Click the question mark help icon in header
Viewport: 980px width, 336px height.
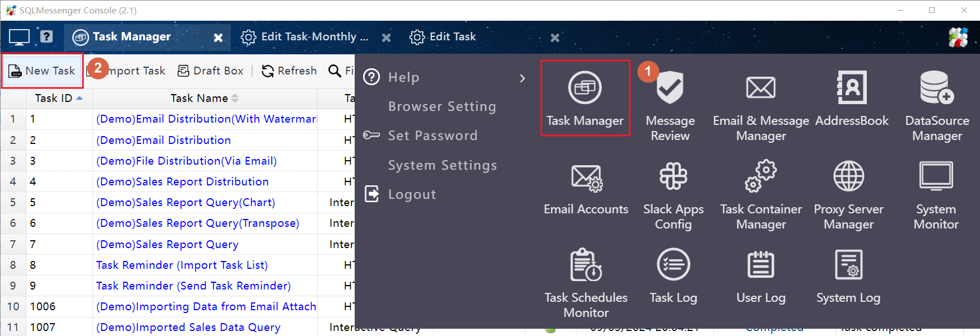(x=47, y=36)
